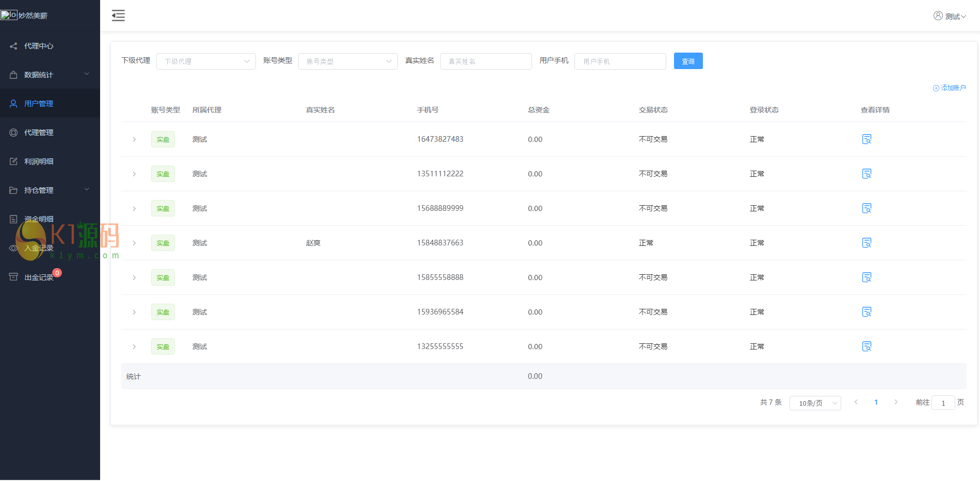Collapse the sidebar with the hamburger icon
The width and height of the screenshot is (980, 481).
coord(118,15)
